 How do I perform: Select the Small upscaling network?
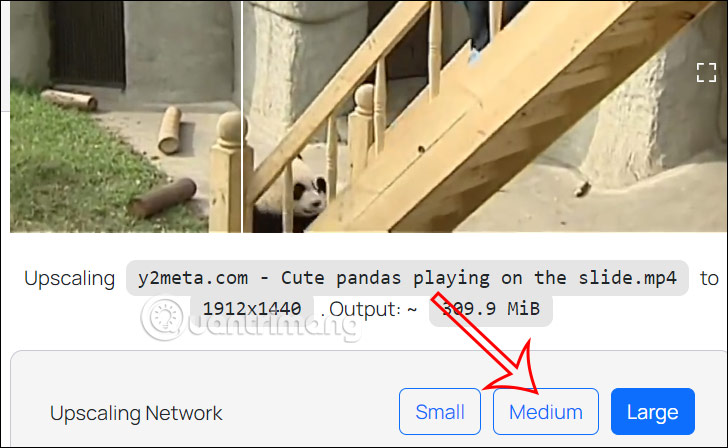point(440,412)
